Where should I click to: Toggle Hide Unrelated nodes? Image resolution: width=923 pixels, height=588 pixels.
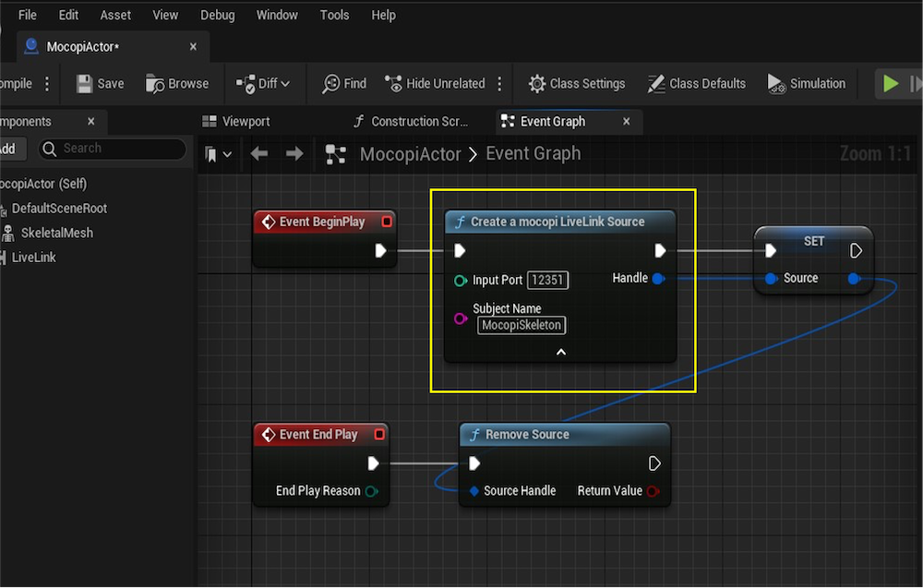[435, 84]
